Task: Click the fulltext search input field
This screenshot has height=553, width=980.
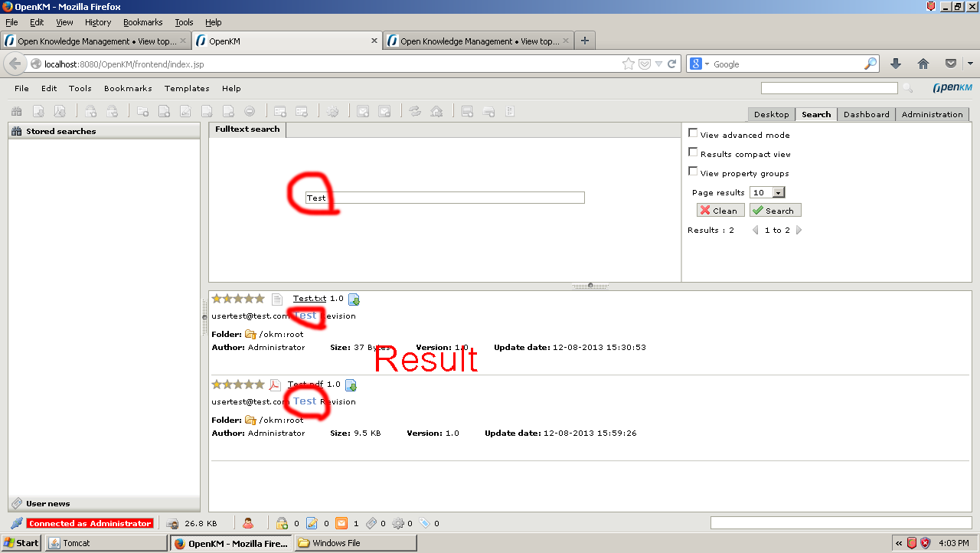Action: 445,198
